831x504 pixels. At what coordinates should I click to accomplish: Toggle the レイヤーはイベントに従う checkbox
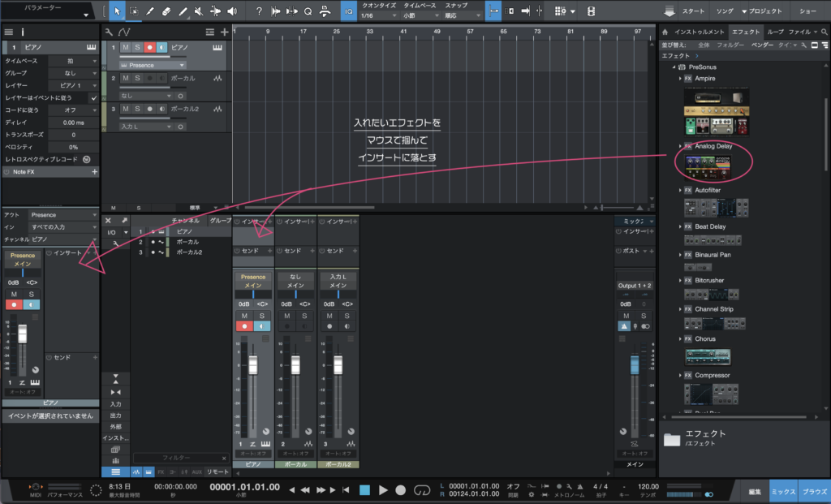94,97
